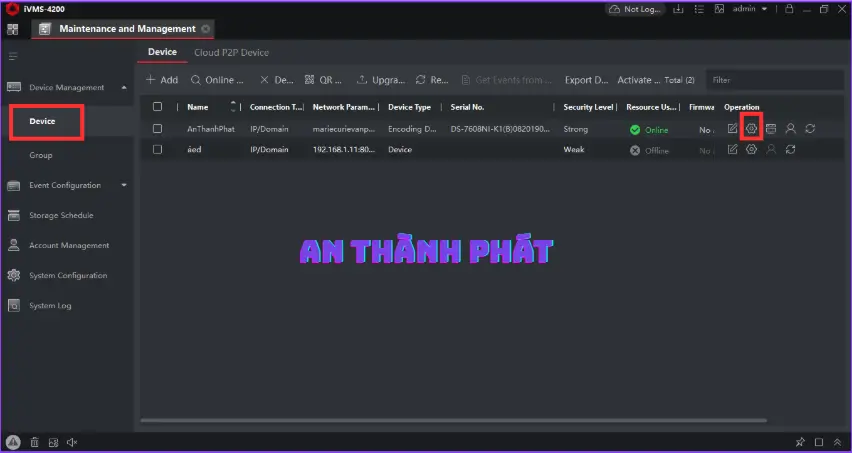852x453 pixels.
Task: Open online user icon for AnThanhPhat device
Action: click(790, 129)
